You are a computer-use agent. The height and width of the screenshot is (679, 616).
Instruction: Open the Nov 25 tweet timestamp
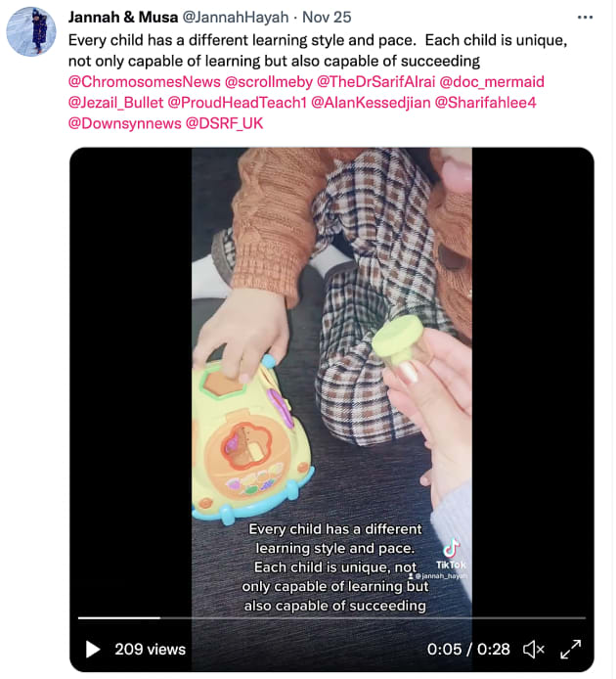pos(327,18)
